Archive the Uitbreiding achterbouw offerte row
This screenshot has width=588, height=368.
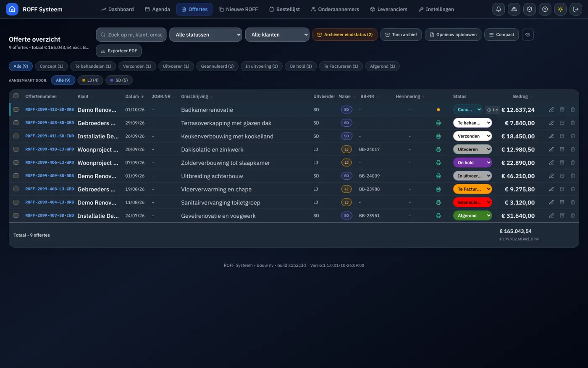click(562, 176)
